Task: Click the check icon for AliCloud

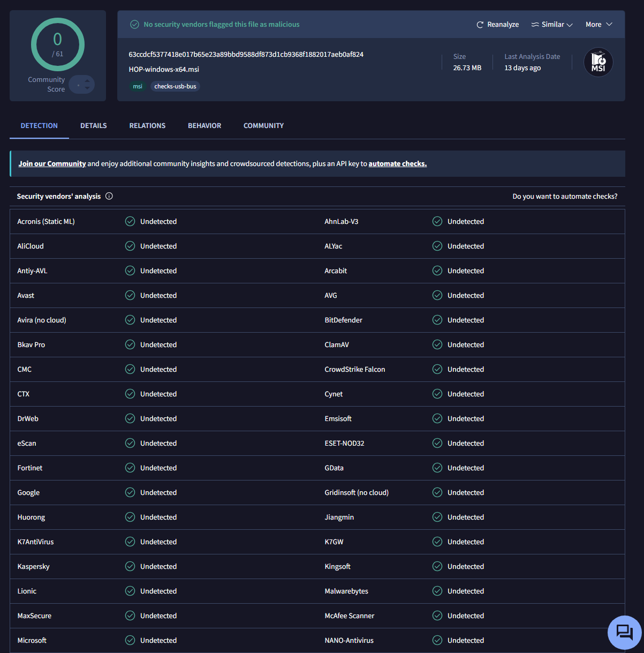Action: [130, 246]
